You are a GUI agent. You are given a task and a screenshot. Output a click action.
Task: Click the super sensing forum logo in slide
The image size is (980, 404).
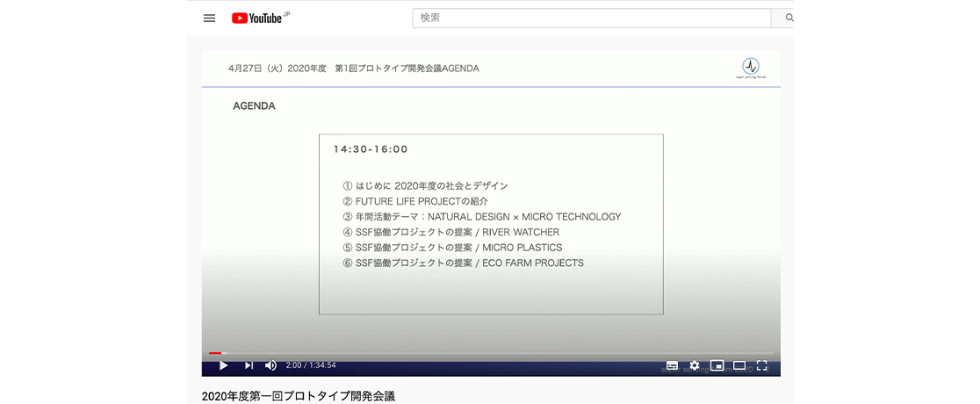[x=751, y=68]
